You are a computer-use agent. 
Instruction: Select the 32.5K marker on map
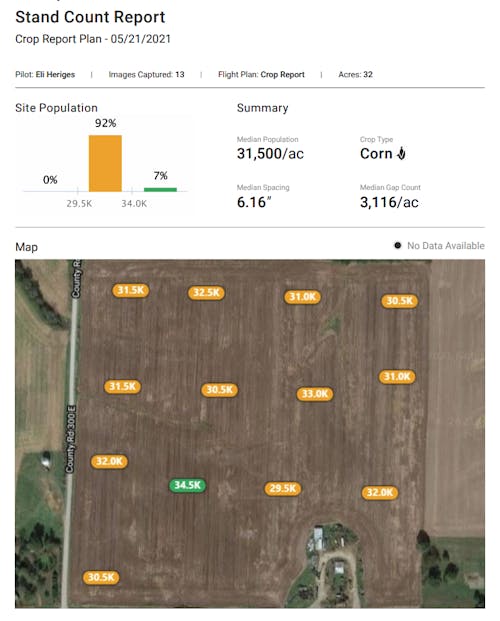click(x=206, y=293)
